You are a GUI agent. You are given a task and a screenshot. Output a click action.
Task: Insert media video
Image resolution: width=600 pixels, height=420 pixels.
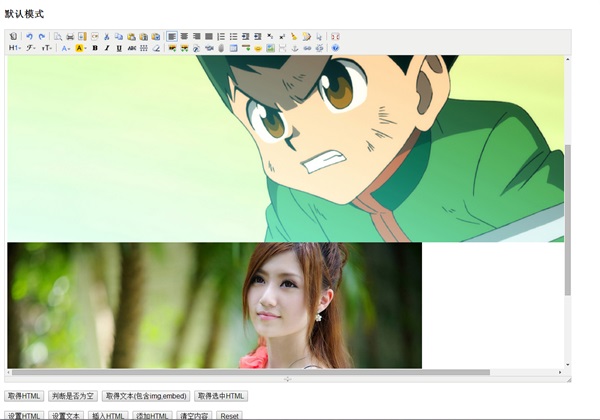(x=209, y=48)
